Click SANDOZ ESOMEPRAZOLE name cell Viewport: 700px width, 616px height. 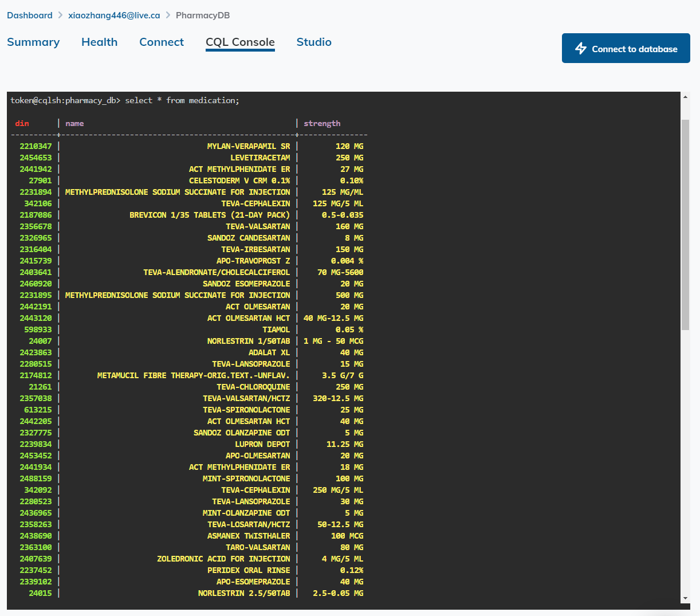click(246, 284)
